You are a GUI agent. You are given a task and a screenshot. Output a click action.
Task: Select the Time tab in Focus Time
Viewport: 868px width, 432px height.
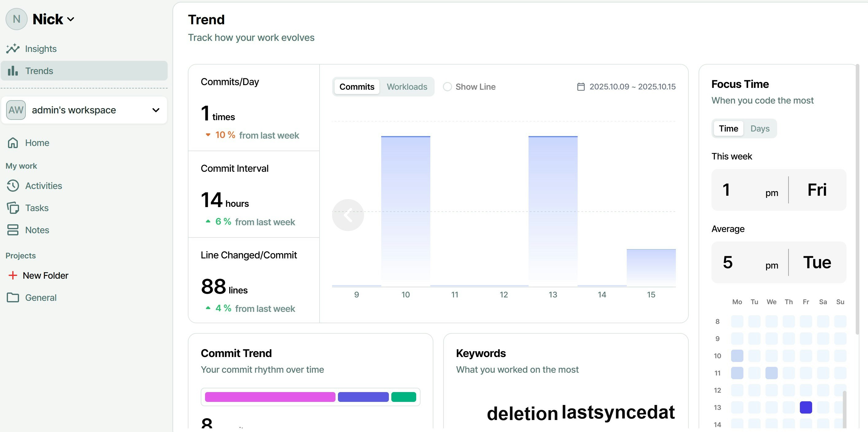729,128
